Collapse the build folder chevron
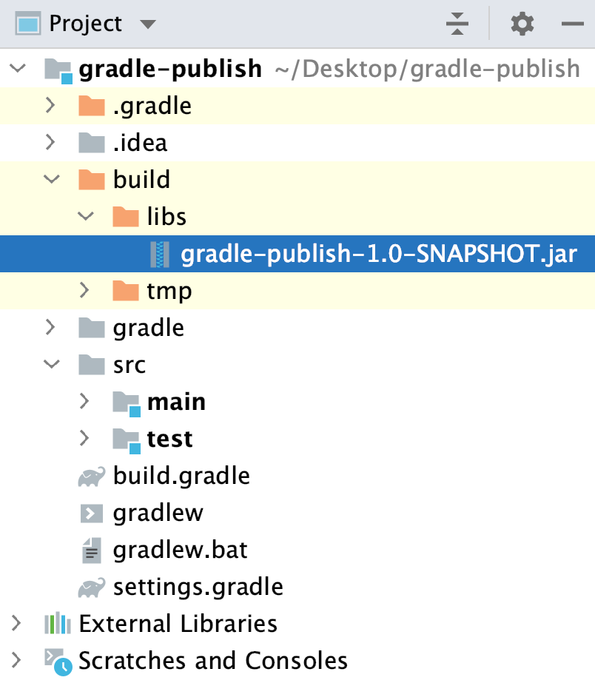The height and width of the screenshot is (700, 595). coord(52,180)
